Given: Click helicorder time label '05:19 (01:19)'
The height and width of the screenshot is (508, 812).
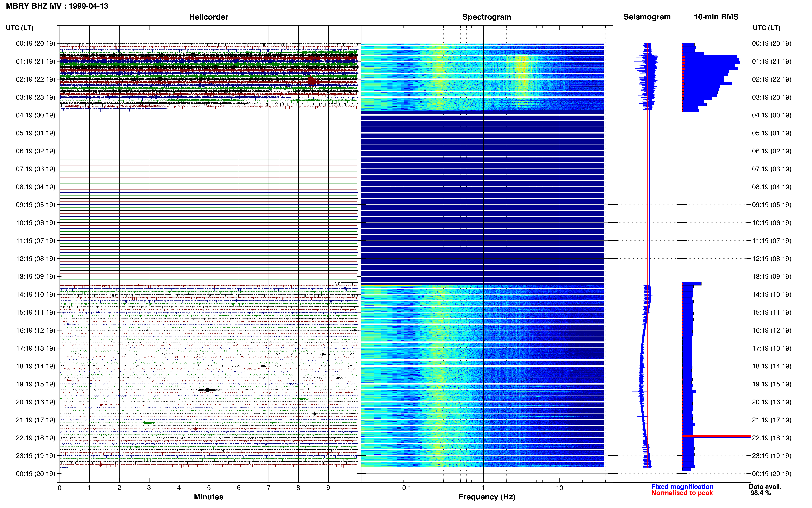Looking at the screenshot, I should 35,133.
